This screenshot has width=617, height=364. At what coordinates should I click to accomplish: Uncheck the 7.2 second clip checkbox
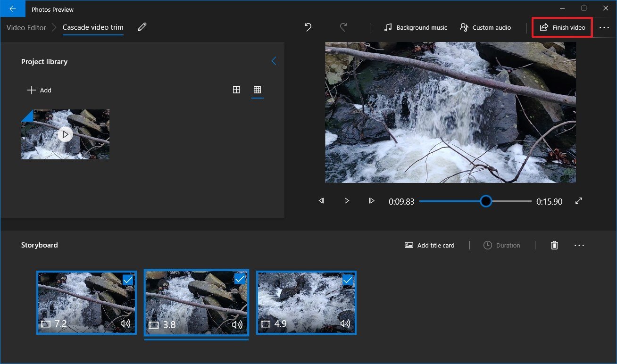click(128, 280)
